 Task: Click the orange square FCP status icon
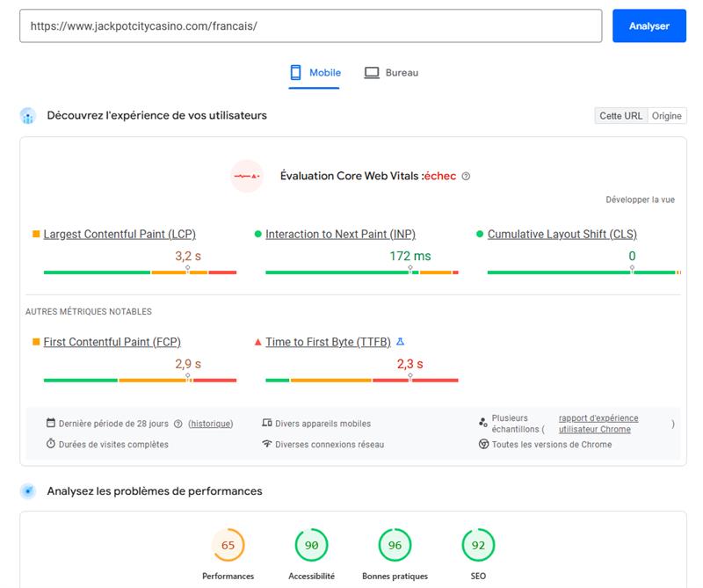(x=36, y=342)
